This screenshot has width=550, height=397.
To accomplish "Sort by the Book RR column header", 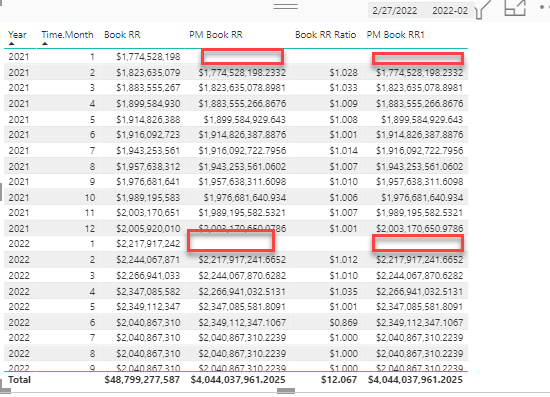I will [122, 35].
